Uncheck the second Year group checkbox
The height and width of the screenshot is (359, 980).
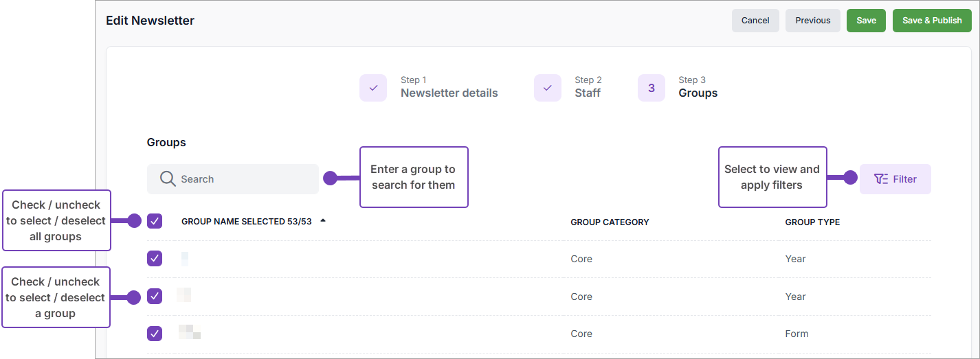155,297
